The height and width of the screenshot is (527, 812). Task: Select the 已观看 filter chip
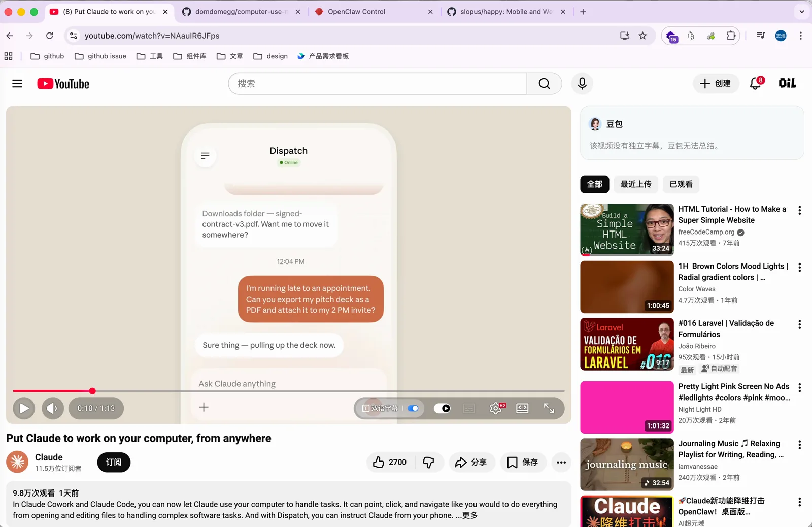[x=681, y=184]
